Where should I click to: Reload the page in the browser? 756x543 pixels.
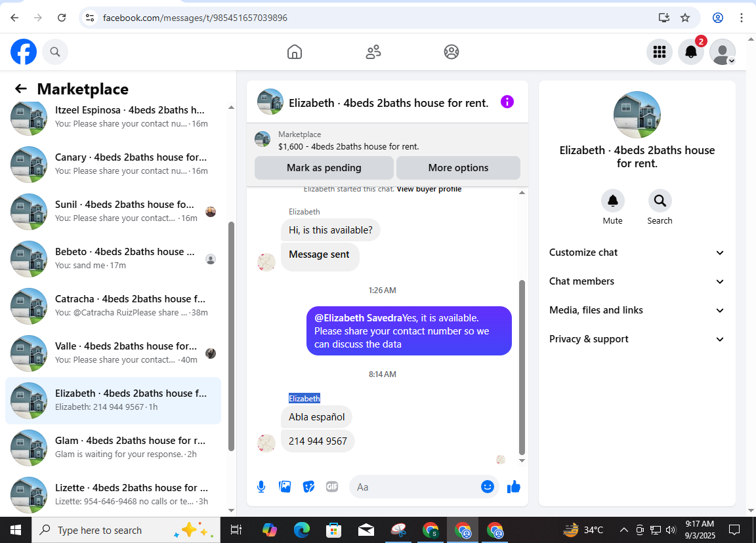click(62, 18)
